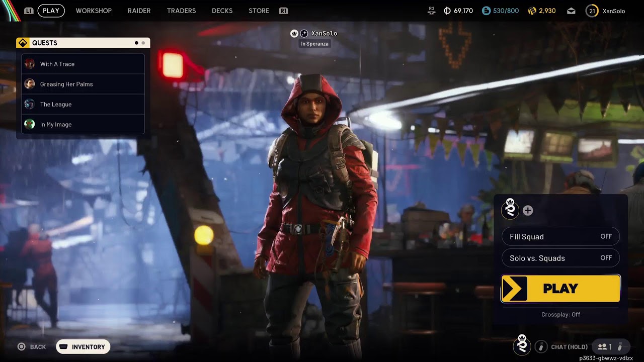Click the In My Image quest avatar

click(30, 124)
